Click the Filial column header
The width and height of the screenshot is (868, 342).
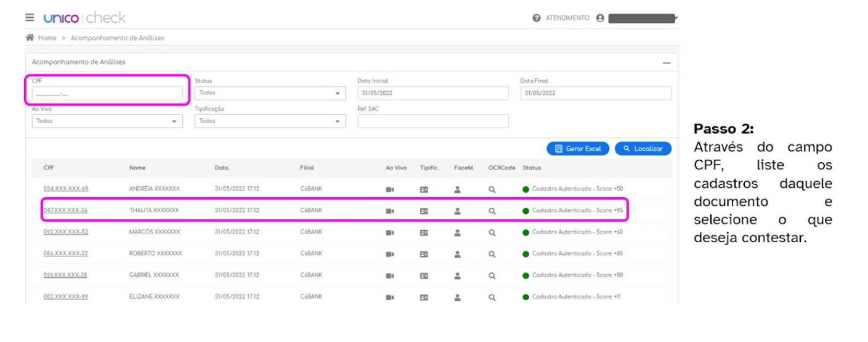(x=307, y=168)
